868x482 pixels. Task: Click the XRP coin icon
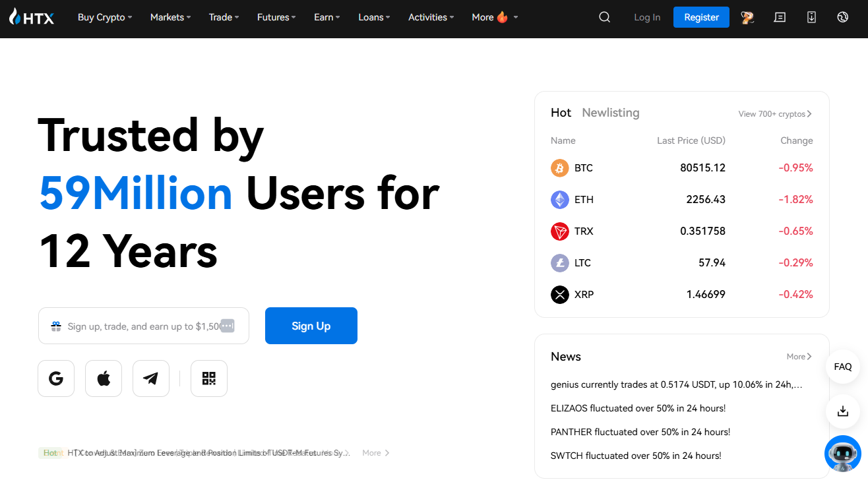click(559, 295)
